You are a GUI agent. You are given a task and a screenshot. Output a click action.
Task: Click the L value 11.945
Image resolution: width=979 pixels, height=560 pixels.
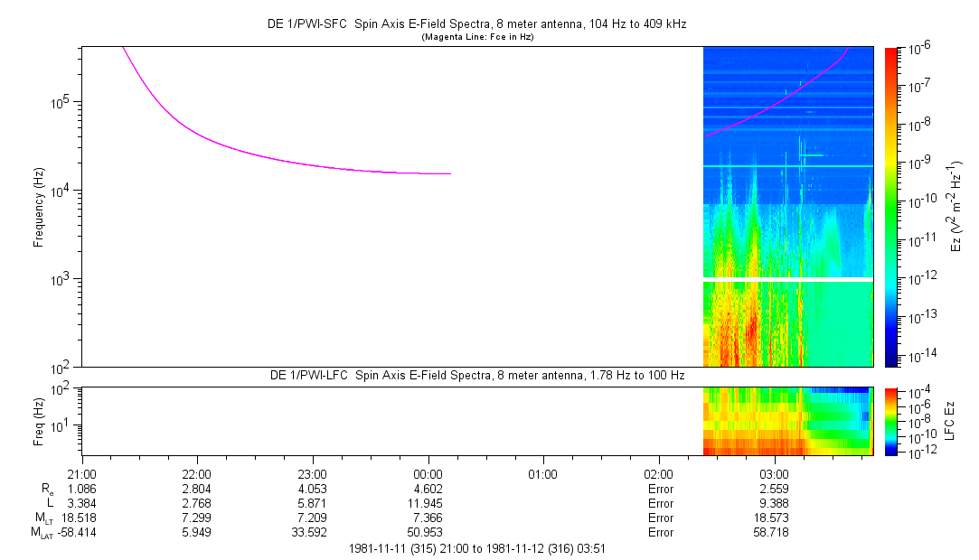coord(428,503)
